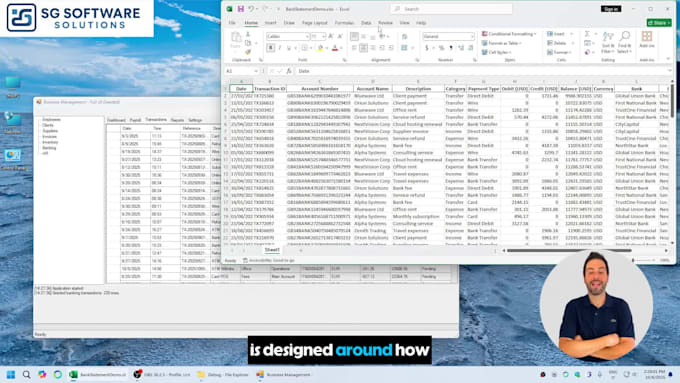The width and height of the screenshot is (680, 383).
Task: Open the Add-ins button
Action: [x=647, y=39]
